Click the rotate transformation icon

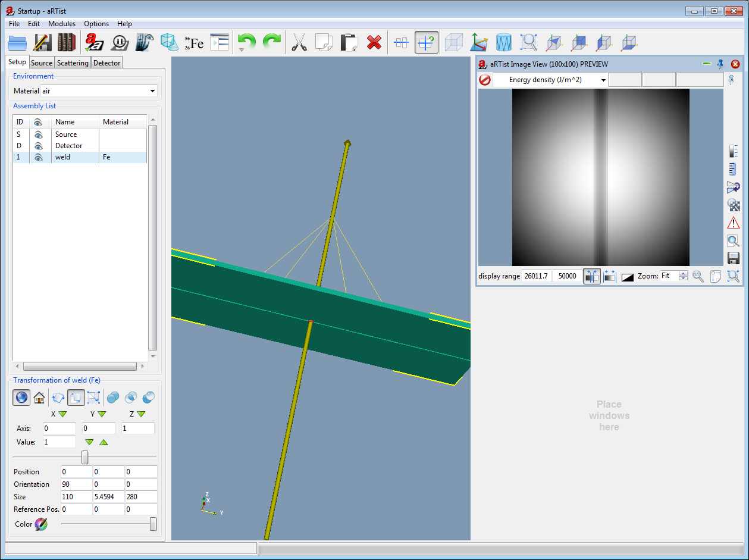coord(58,398)
